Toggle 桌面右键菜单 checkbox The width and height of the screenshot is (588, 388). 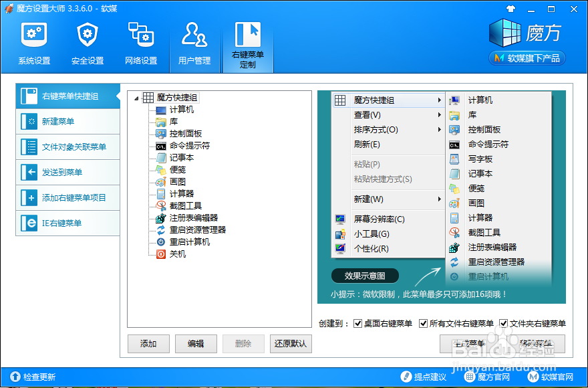point(357,323)
